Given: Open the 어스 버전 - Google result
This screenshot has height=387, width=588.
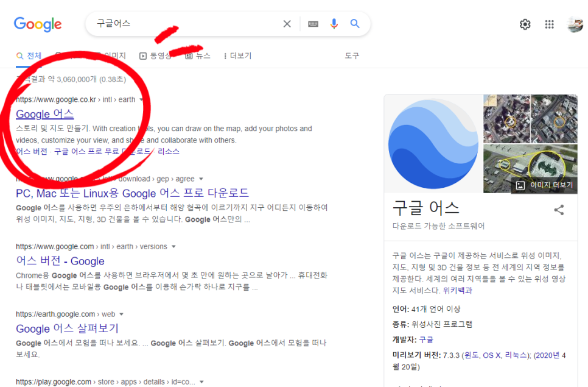Looking at the screenshot, I should pyautogui.click(x=60, y=261).
